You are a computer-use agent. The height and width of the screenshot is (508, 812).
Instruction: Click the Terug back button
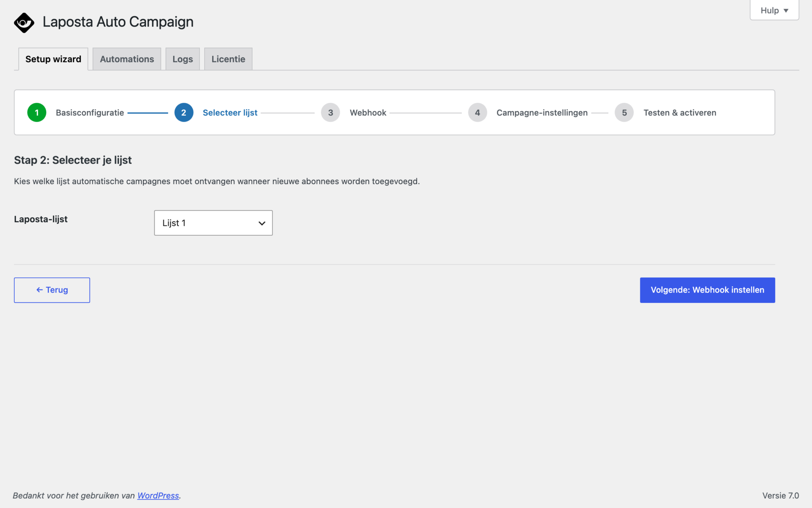click(x=52, y=290)
